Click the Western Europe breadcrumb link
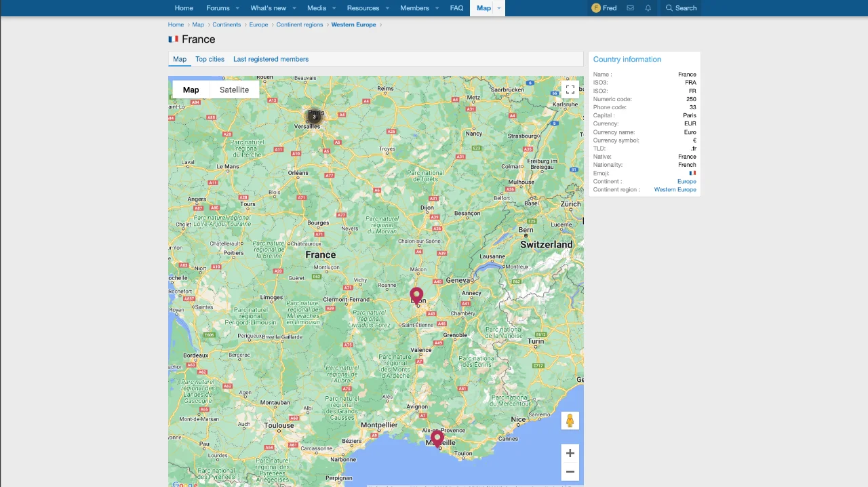868x487 pixels. pos(353,24)
